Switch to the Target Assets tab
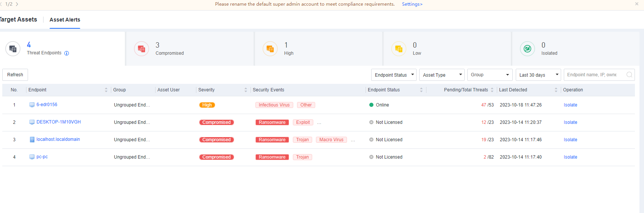Viewport: 644px width, 213px height. 19,20
